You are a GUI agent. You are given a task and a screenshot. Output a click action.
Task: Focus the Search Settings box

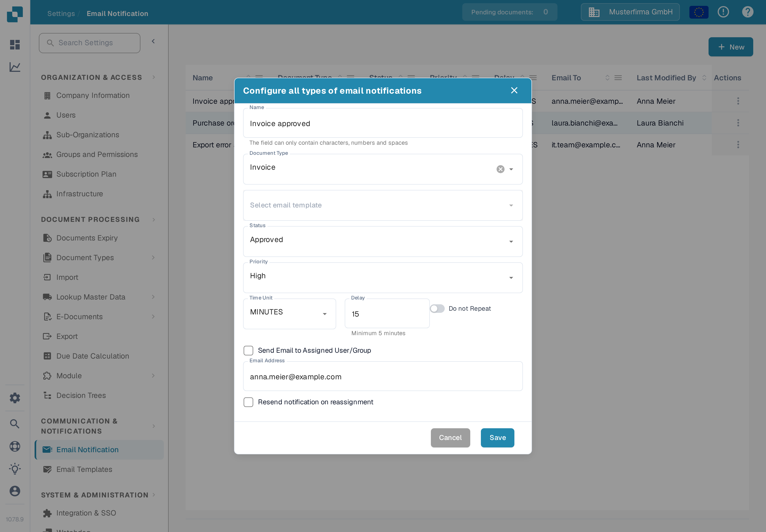click(89, 43)
